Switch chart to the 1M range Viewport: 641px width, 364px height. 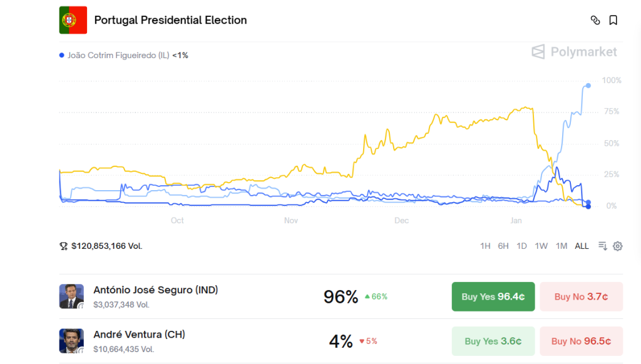point(562,246)
